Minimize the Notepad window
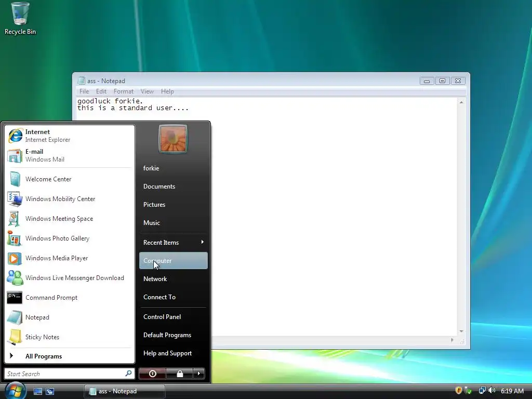The width and height of the screenshot is (532, 399). click(427, 81)
